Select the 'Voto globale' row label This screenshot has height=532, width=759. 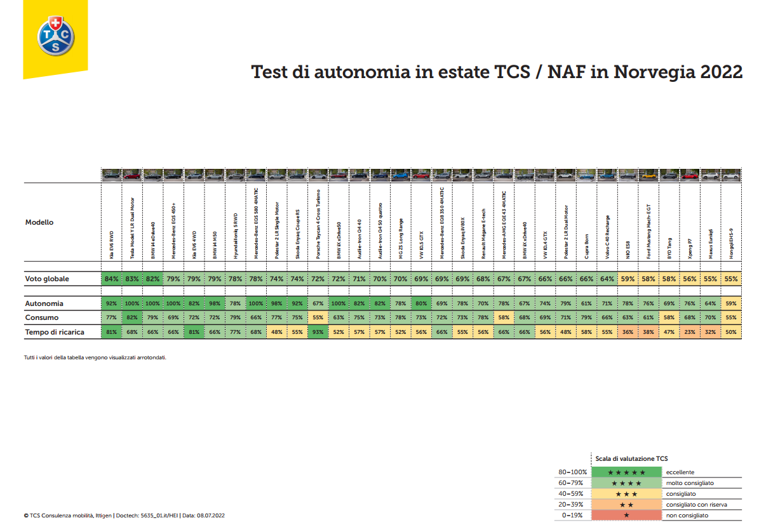point(47,279)
